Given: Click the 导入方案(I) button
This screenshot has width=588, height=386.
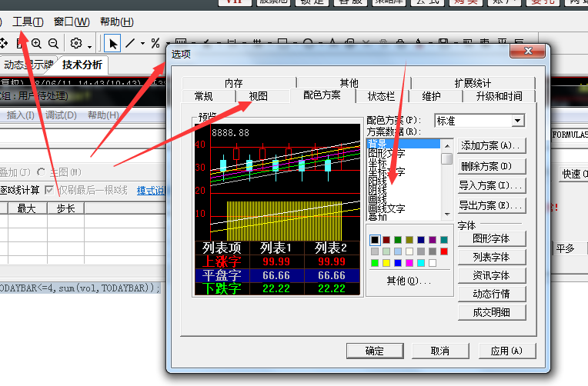Looking at the screenshot, I should pyautogui.click(x=492, y=185).
